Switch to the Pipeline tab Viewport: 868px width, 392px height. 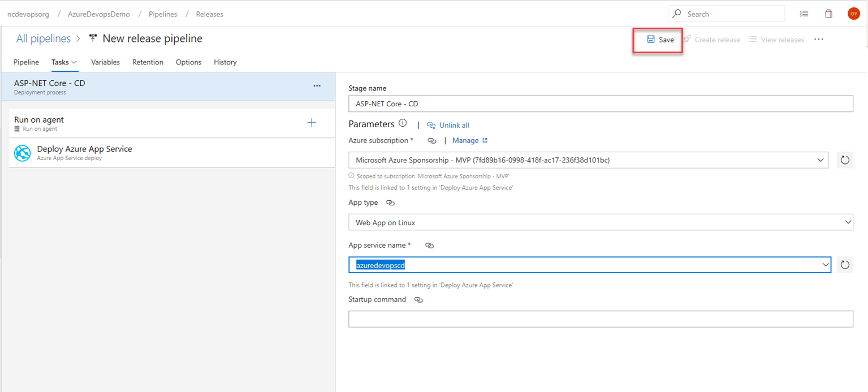[26, 62]
